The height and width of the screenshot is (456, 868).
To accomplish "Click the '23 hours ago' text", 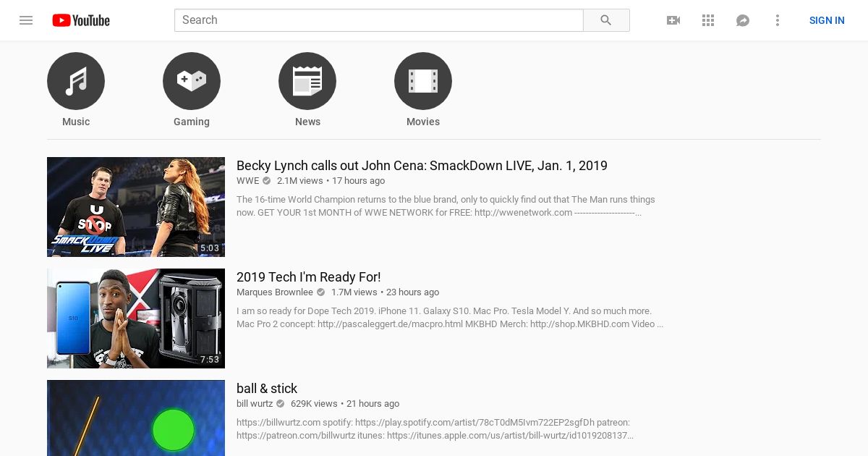I will (x=412, y=292).
